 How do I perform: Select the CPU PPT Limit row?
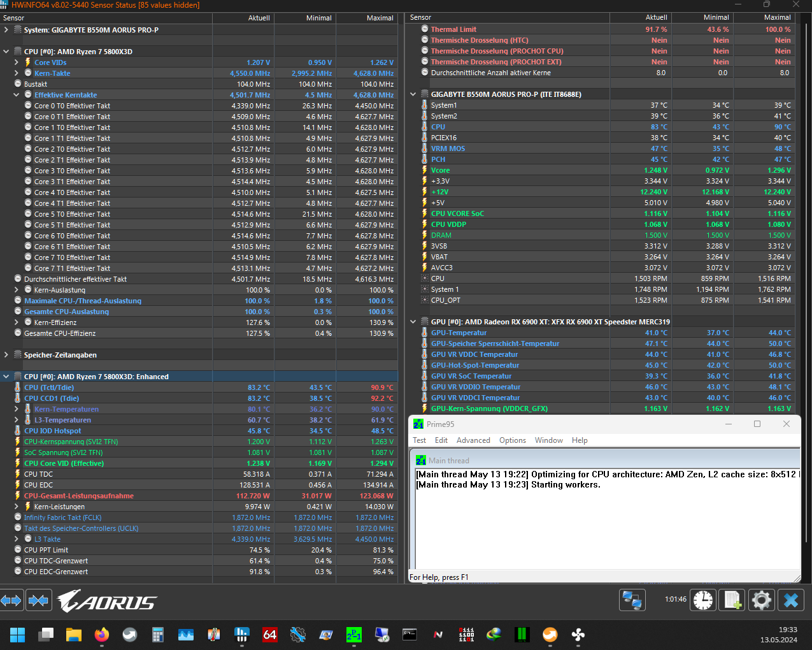tap(199, 550)
